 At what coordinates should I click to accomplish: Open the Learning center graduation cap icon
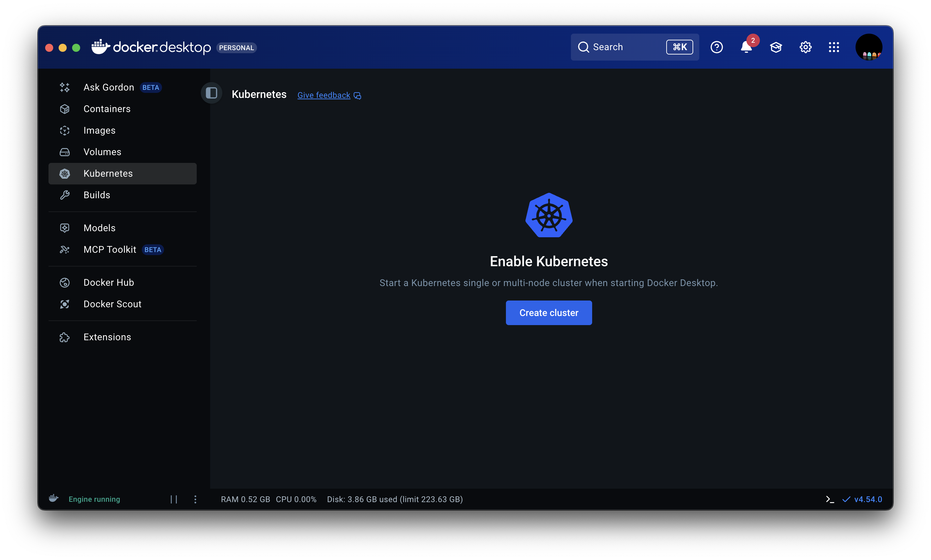click(x=776, y=47)
